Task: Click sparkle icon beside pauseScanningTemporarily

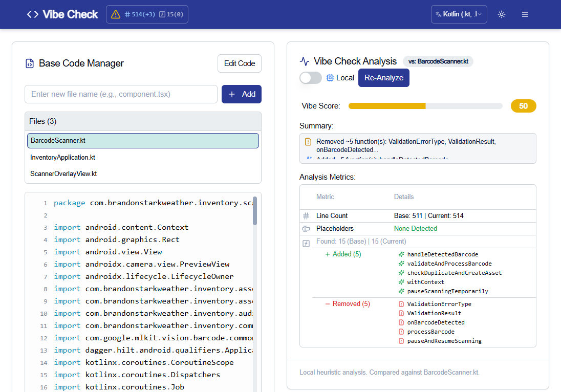Action: tap(401, 292)
